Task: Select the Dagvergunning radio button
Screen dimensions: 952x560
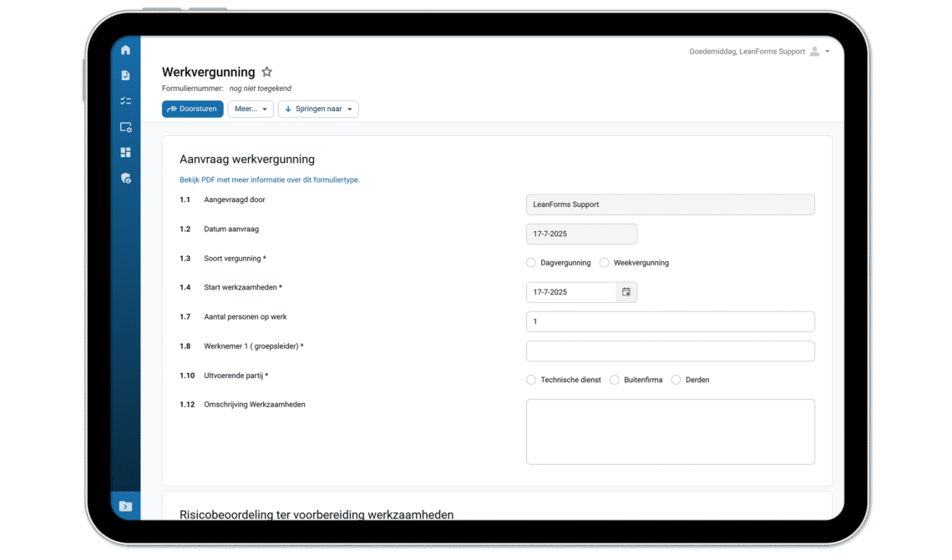Action: coord(531,262)
